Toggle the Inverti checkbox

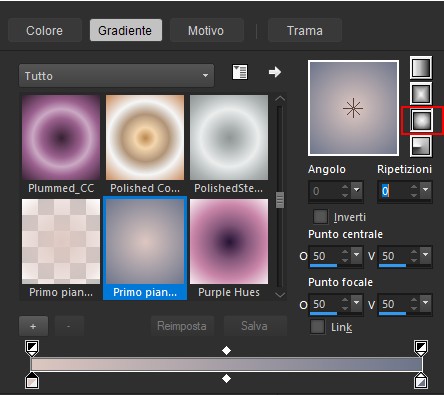coord(320,217)
